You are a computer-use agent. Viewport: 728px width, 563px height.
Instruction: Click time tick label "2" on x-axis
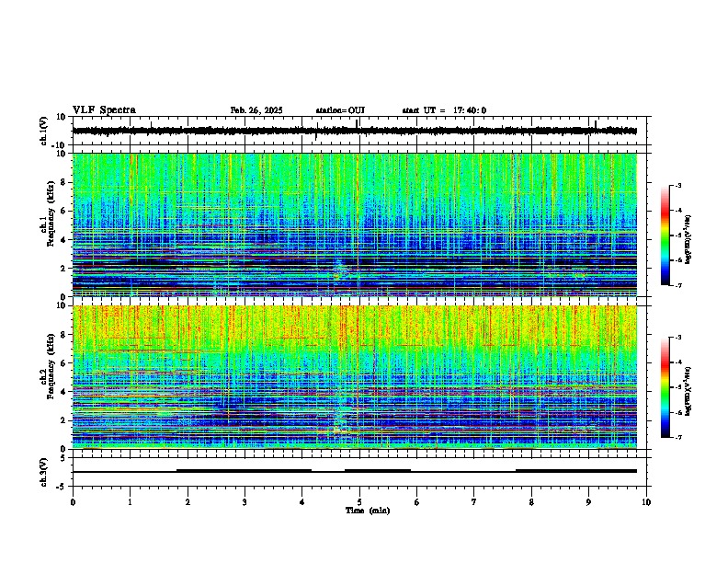(188, 502)
